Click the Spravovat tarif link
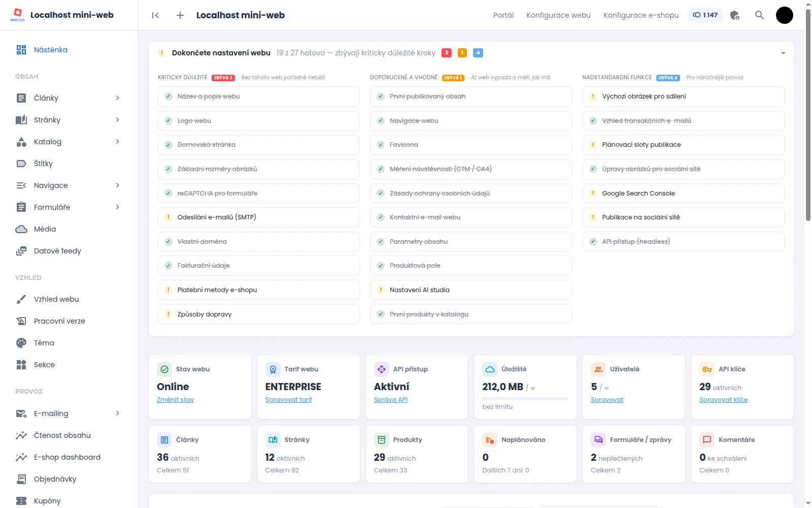Screen dimensions: 812x508 click(x=289, y=400)
